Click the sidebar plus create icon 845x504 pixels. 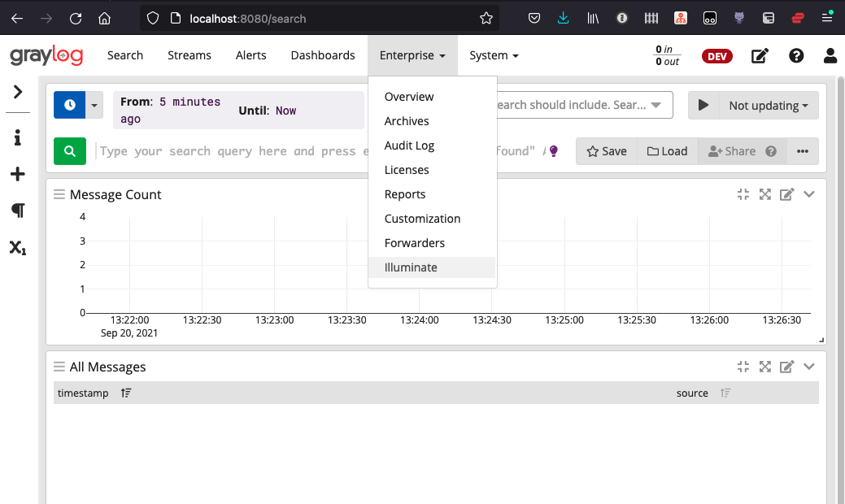[x=18, y=174]
